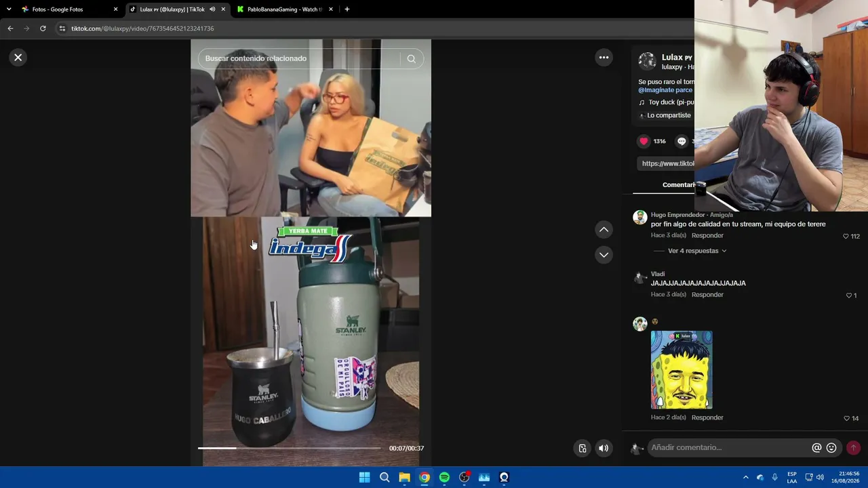Switch to PabloBananaGaming browser tab

click(284, 9)
